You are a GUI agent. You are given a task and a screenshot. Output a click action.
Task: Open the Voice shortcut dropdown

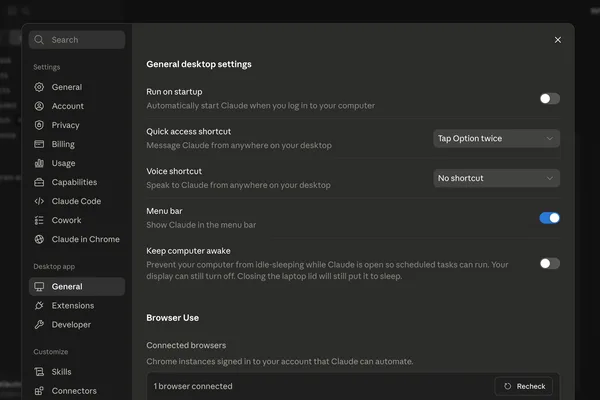point(496,178)
